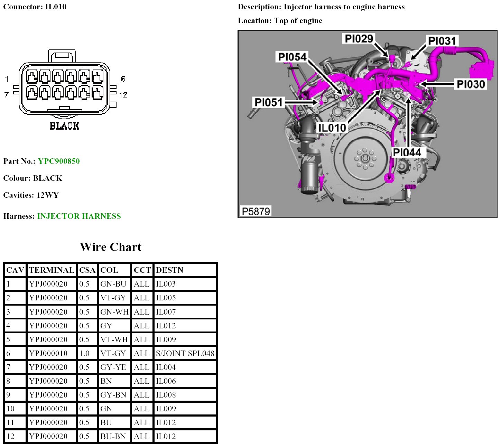Click the PI044 callout label
The image size is (501, 448).
(x=407, y=152)
